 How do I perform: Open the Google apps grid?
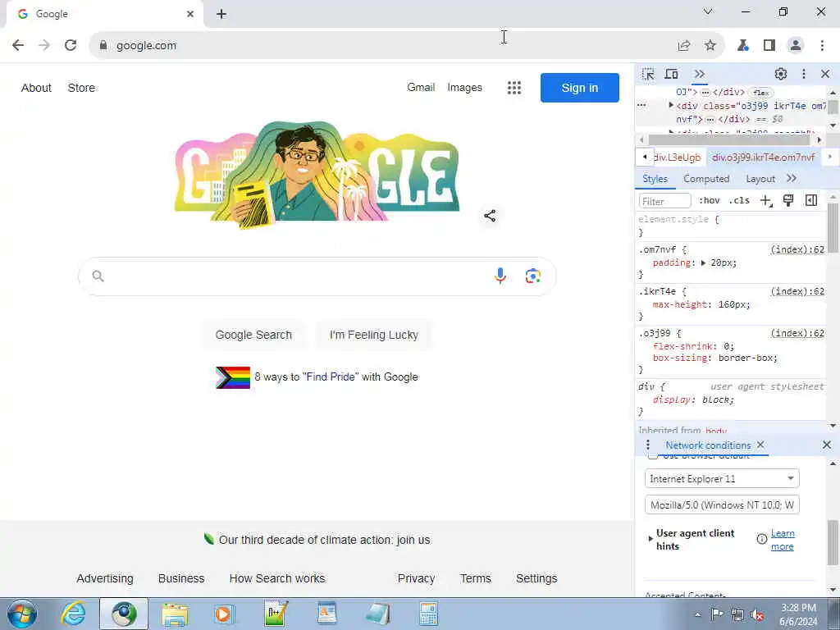coord(514,88)
